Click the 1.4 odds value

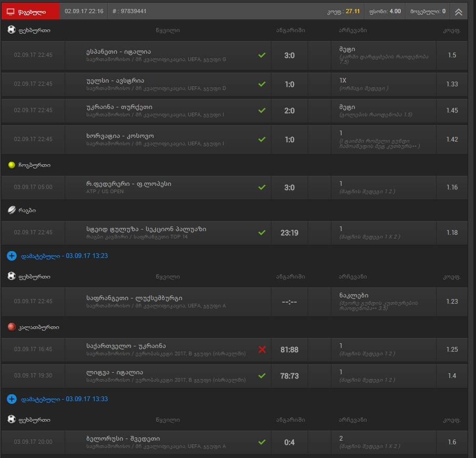point(452,376)
